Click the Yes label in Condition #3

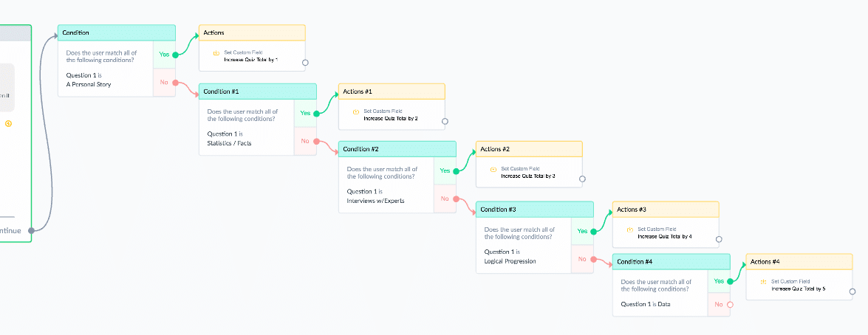pyautogui.click(x=582, y=231)
